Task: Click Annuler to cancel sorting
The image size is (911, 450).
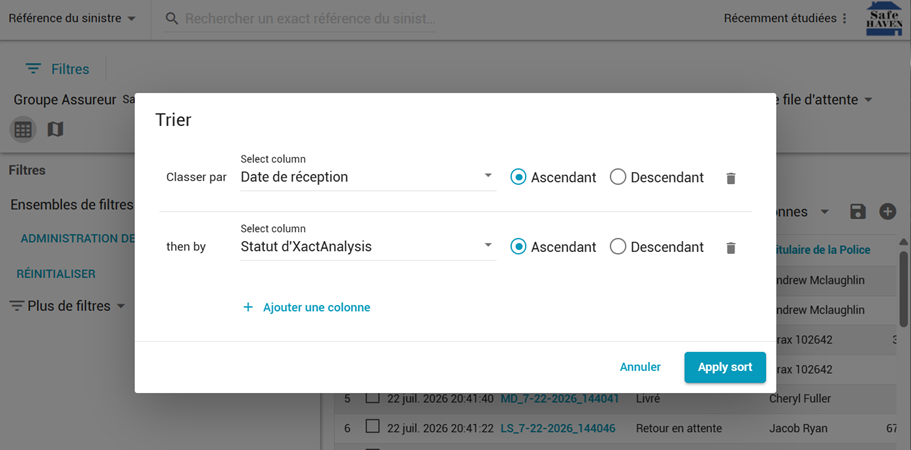Action: (x=640, y=367)
